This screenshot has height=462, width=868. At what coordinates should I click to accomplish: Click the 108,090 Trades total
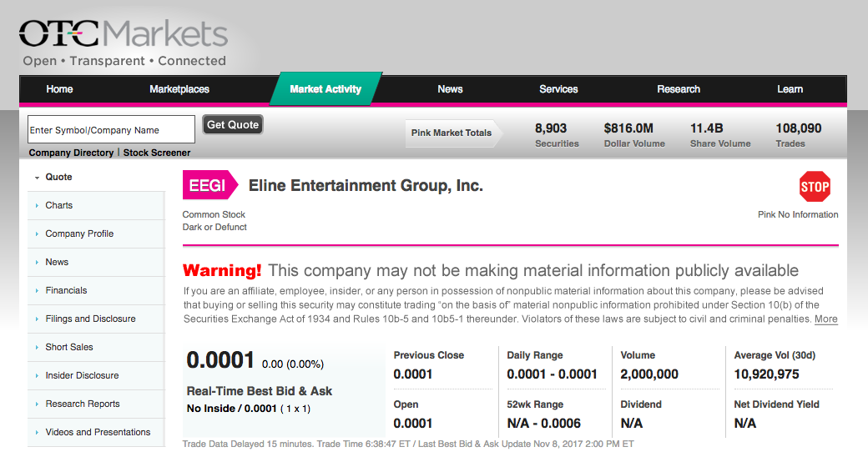coord(798,135)
